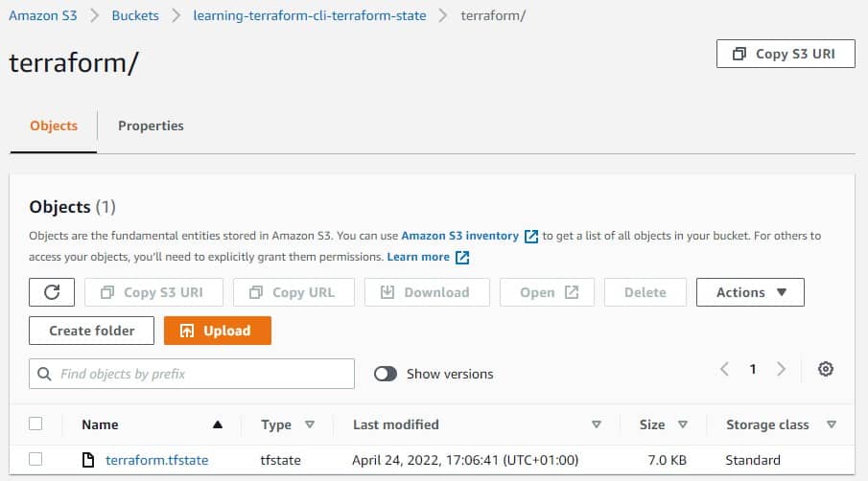This screenshot has height=481, width=868.
Task: Go to next page arrow
Action: (782, 370)
